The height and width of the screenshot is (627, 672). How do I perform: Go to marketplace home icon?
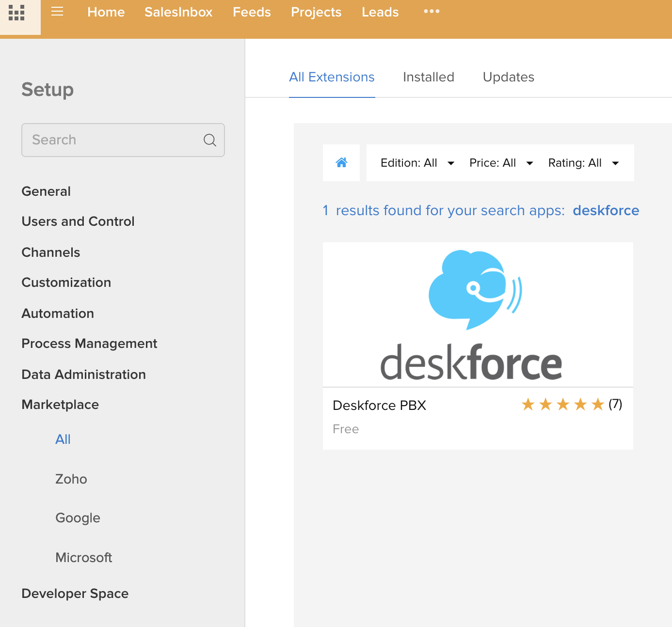(x=341, y=163)
